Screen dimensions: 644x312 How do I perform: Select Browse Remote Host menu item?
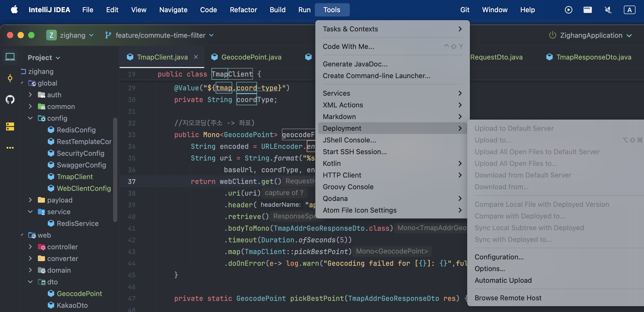(508, 298)
